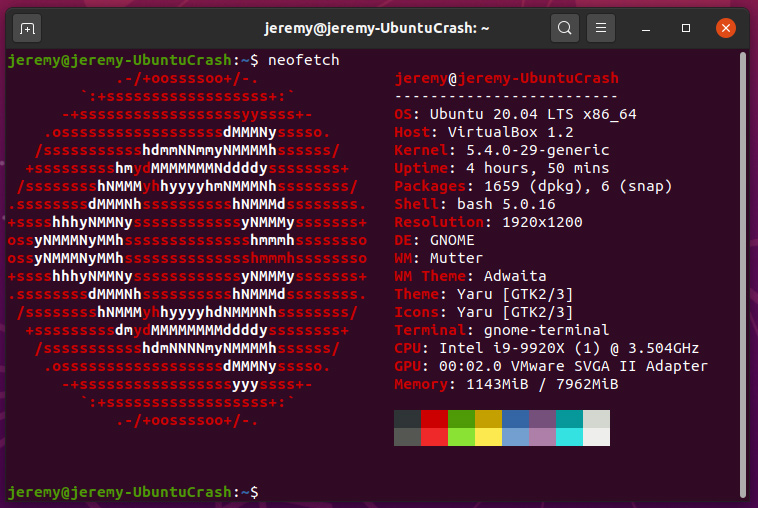Click the Shell value 'bash 5.0.16'
The width and height of the screenshot is (758, 508).
[506, 204]
